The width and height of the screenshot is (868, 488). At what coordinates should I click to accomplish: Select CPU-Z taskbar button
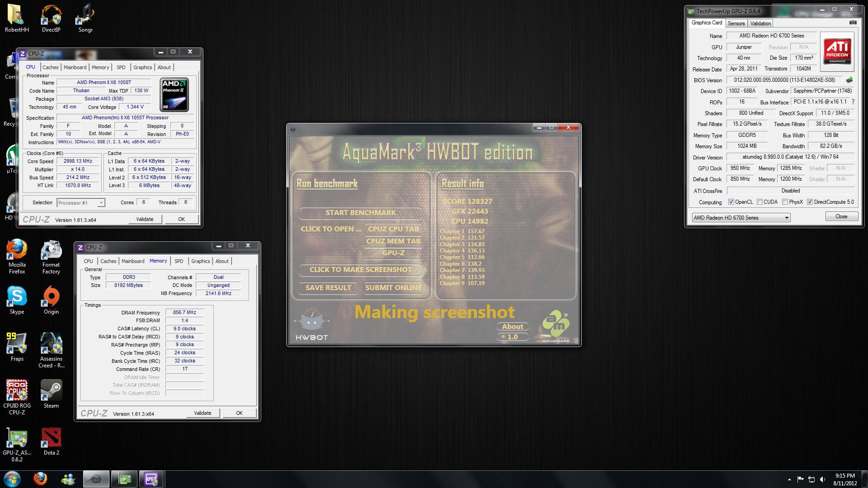[x=151, y=479]
